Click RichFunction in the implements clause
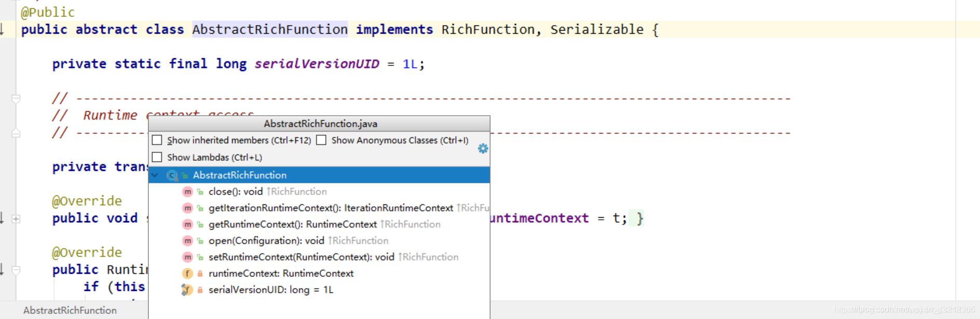 click(x=488, y=30)
